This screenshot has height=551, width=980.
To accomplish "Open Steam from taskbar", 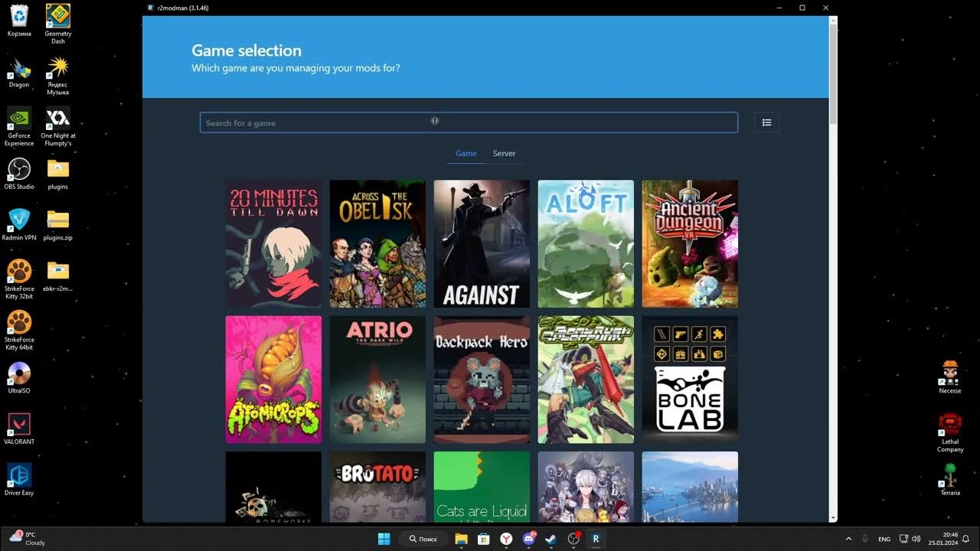I will coord(550,539).
